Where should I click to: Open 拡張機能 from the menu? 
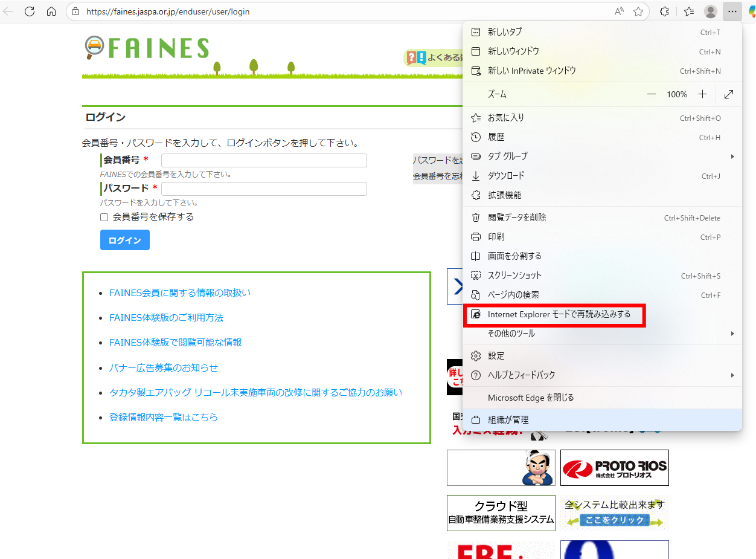tap(602, 195)
